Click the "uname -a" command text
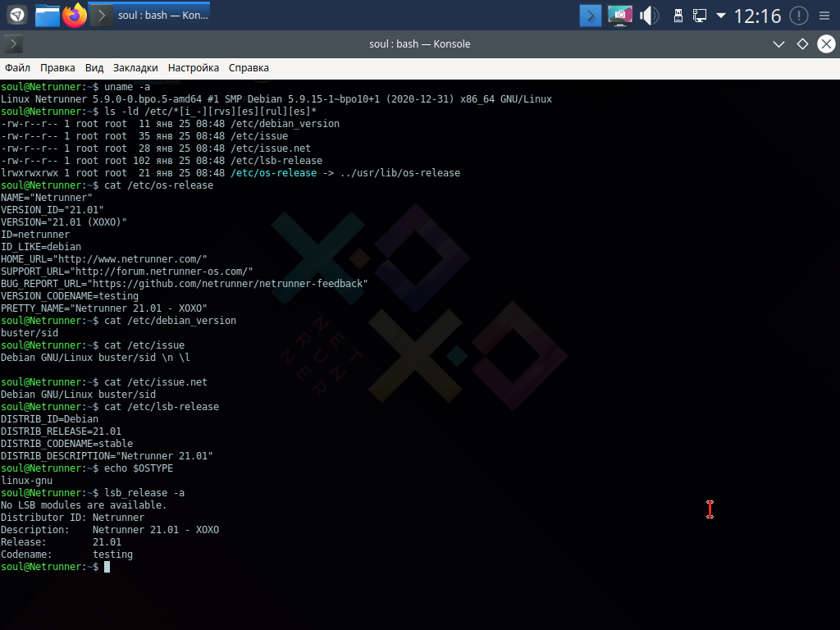Screen dimensions: 840x630 point(127,87)
